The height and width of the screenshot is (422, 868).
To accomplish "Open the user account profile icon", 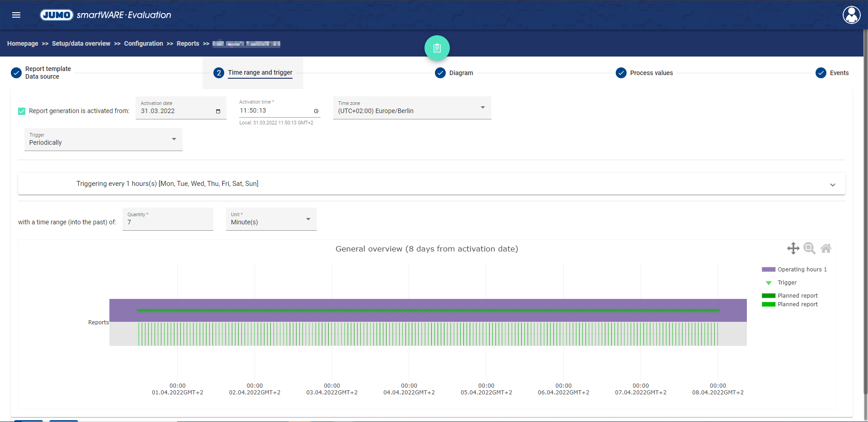I will click(x=851, y=15).
